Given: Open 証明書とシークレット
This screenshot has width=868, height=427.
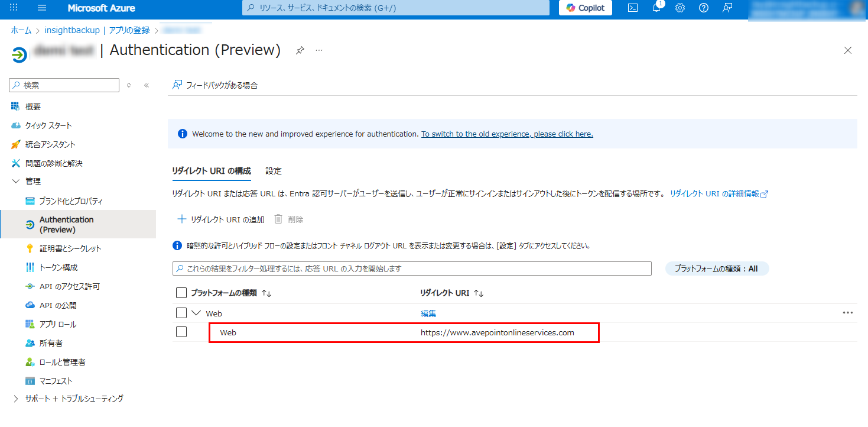Looking at the screenshot, I should 70,248.
